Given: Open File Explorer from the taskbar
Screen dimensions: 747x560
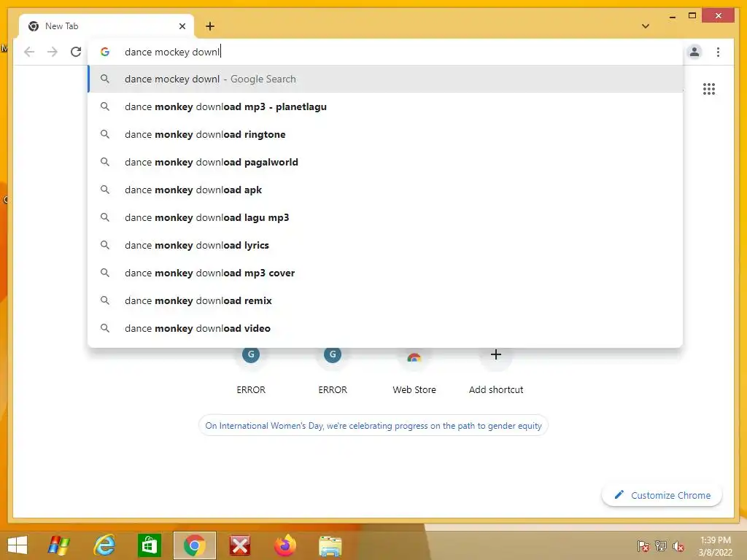Looking at the screenshot, I should pyautogui.click(x=330, y=545).
